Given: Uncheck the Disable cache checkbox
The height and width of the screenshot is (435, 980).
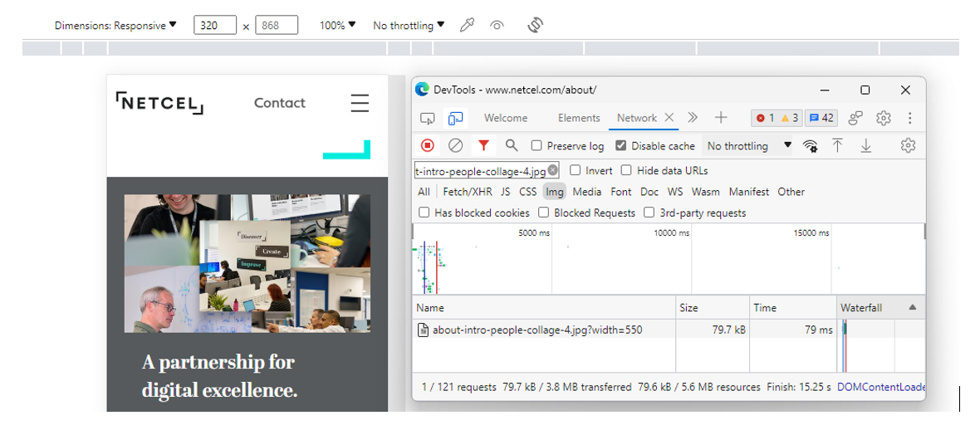Looking at the screenshot, I should pyautogui.click(x=620, y=146).
